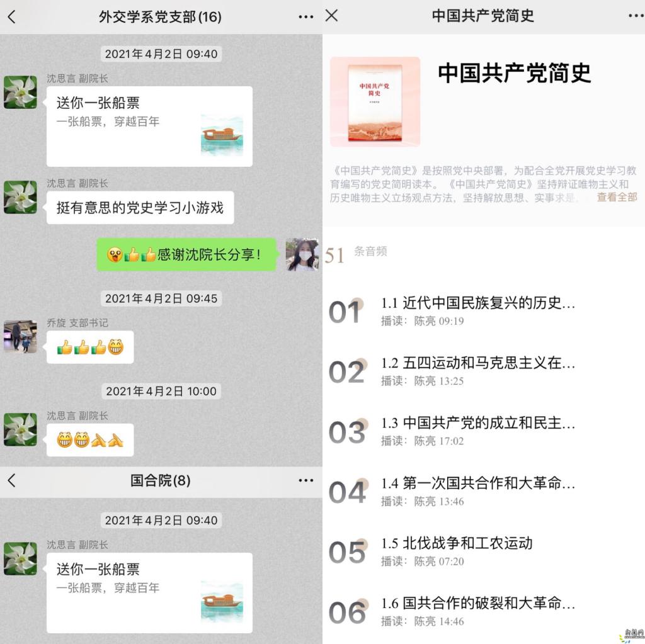Screen dimensions: 645x644
Task: Tap the 中国共产党简史 book cover
Action: tap(375, 102)
